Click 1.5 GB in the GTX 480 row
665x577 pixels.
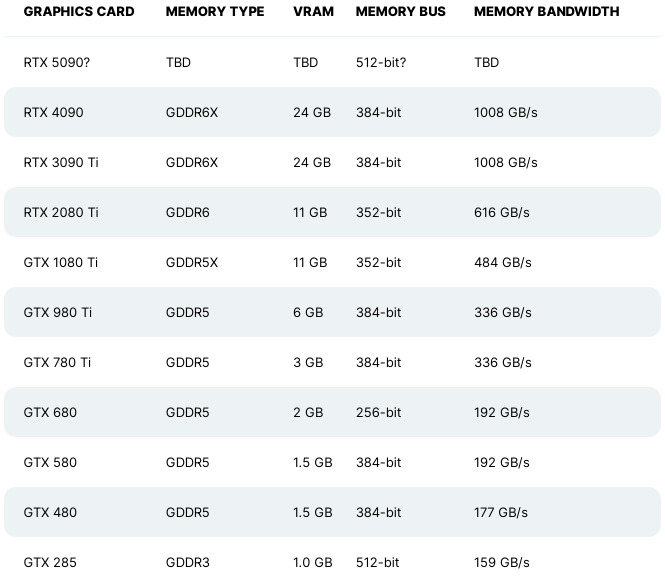click(313, 513)
